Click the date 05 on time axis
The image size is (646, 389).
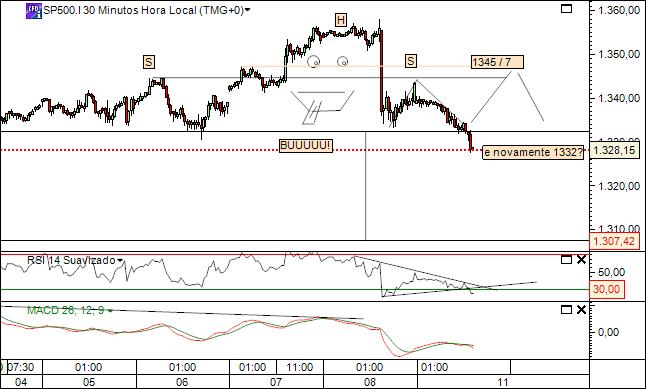pos(89,382)
